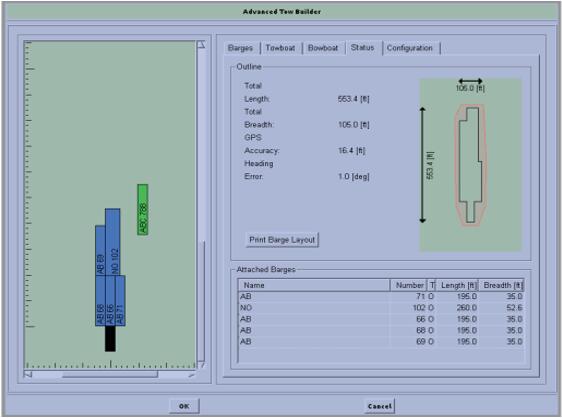562x418 pixels.
Task: Click the vertical scrollbar down arrow
Action: [x=201, y=365]
